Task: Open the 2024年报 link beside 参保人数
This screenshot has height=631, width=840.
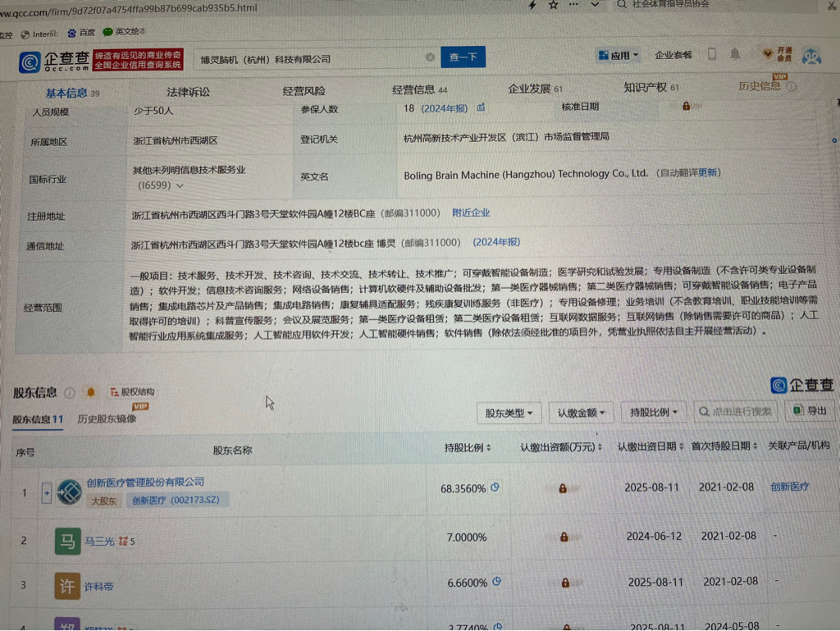Action: pos(444,108)
